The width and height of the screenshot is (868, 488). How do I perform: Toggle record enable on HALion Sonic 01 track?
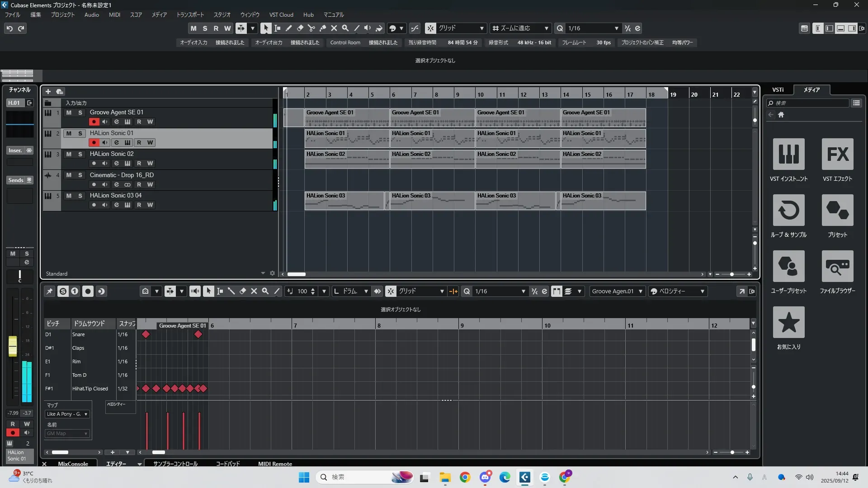click(x=94, y=142)
